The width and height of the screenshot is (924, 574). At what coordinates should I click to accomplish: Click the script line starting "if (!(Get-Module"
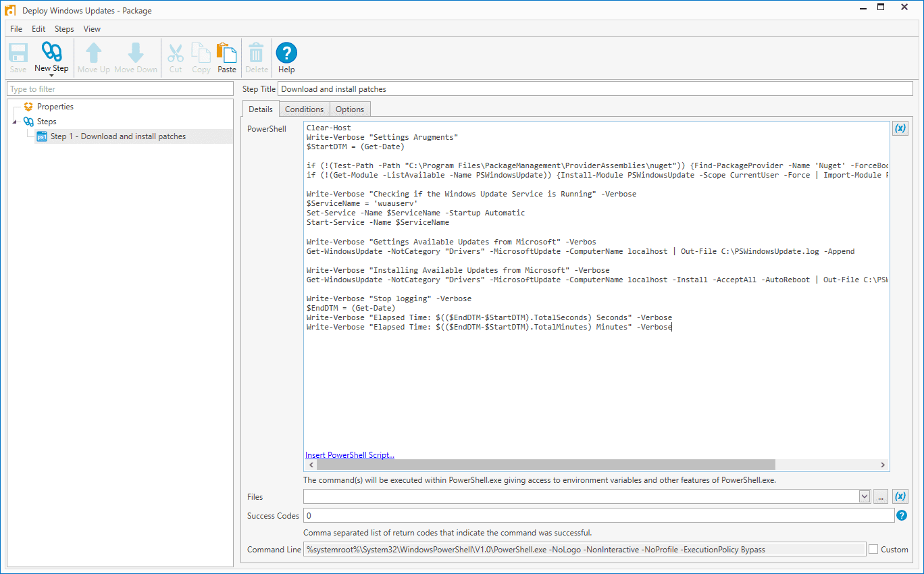click(x=597, y=175)
